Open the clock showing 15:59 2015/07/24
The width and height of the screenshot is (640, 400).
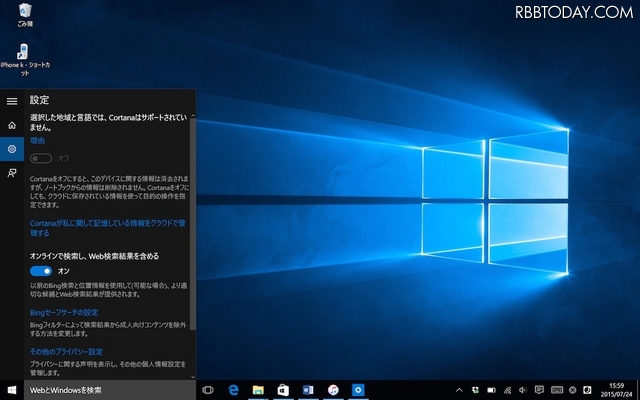coord(617,390)
